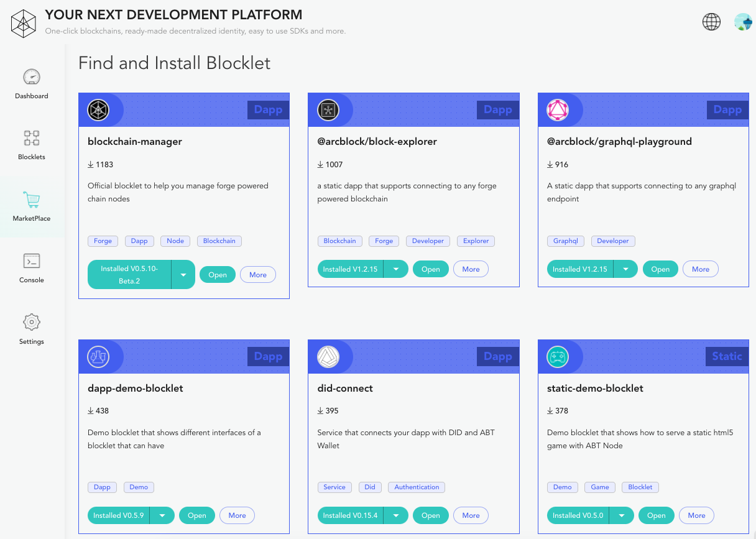The height and width of the screenshot is (539, 756).
Task: Click the did-connect triangle logo
Action: tap(328, 357)
